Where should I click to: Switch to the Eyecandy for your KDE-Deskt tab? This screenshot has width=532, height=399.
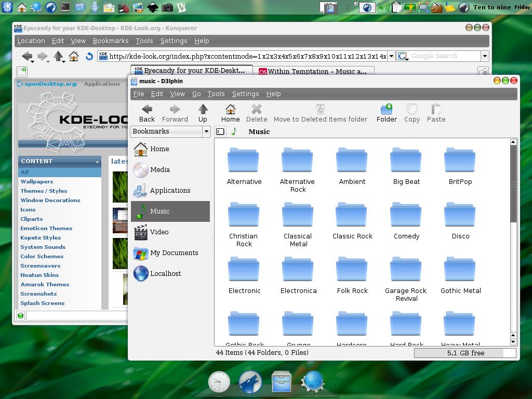pos(191,71)
